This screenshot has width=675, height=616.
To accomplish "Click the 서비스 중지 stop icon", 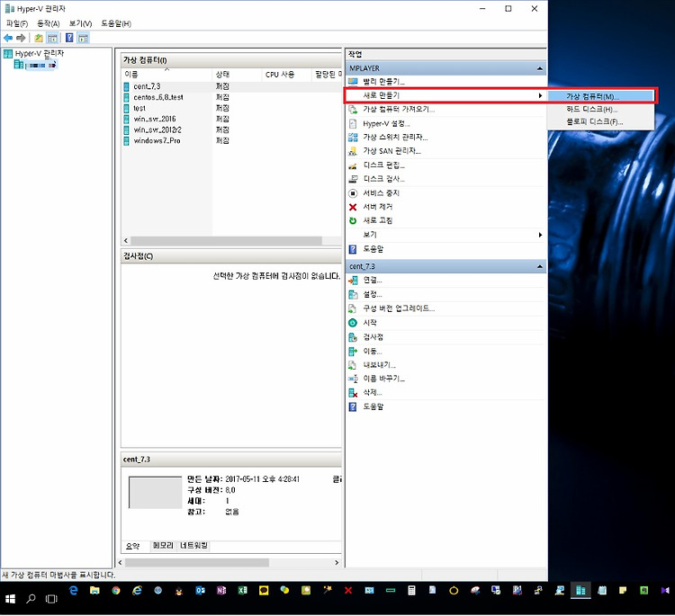I will click(353, 193).
